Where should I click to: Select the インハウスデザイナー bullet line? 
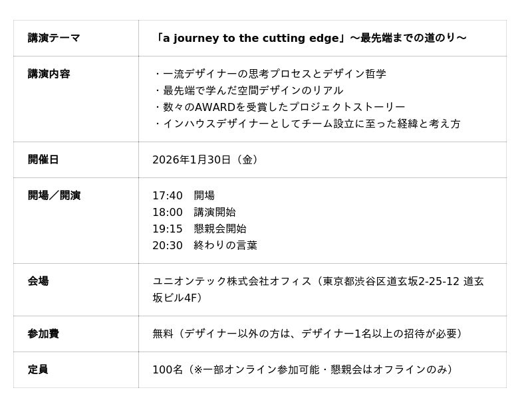point(307,124)
